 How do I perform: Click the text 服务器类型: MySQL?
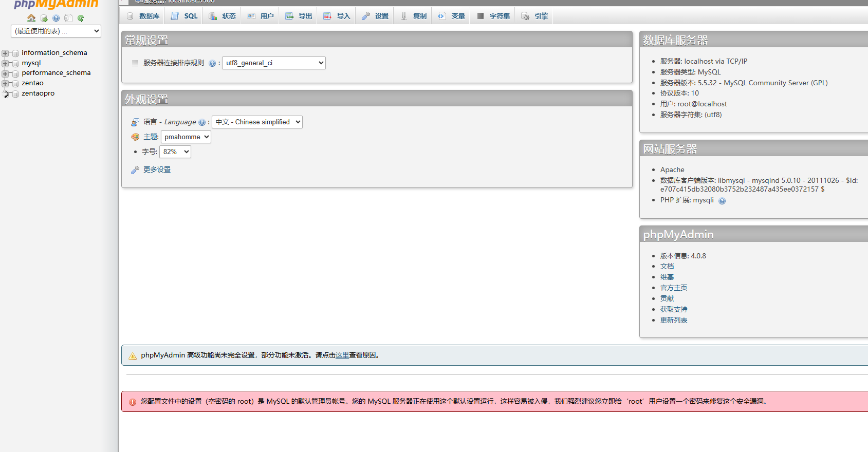click(690, 72)
